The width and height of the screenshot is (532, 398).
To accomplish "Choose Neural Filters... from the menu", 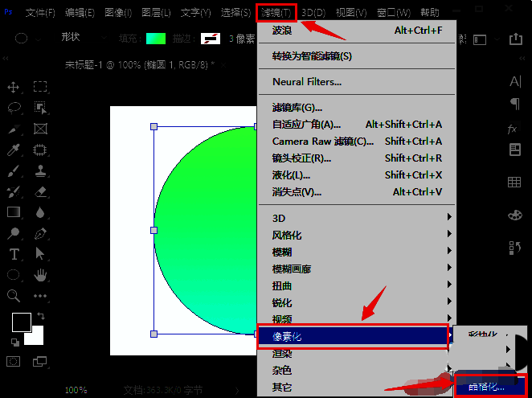I will 307,81.
